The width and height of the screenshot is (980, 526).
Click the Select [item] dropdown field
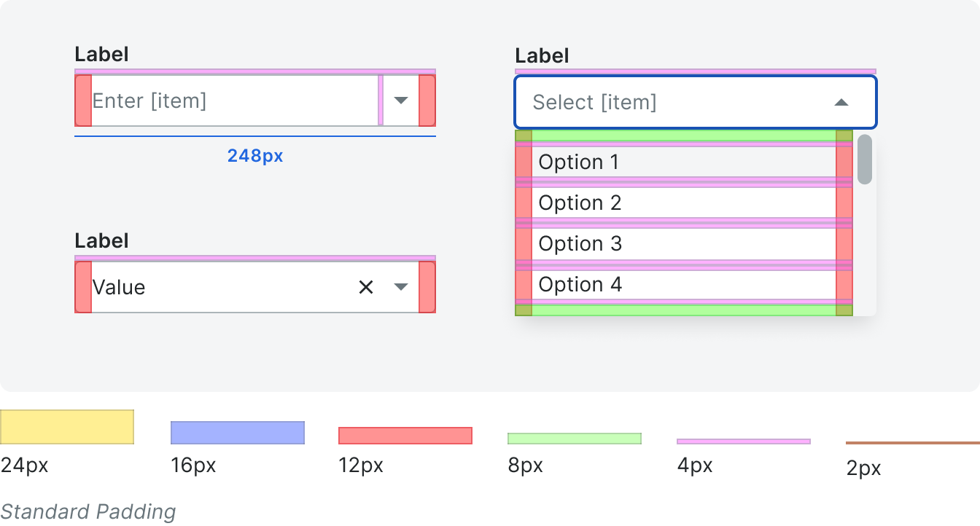coord(696,102)
